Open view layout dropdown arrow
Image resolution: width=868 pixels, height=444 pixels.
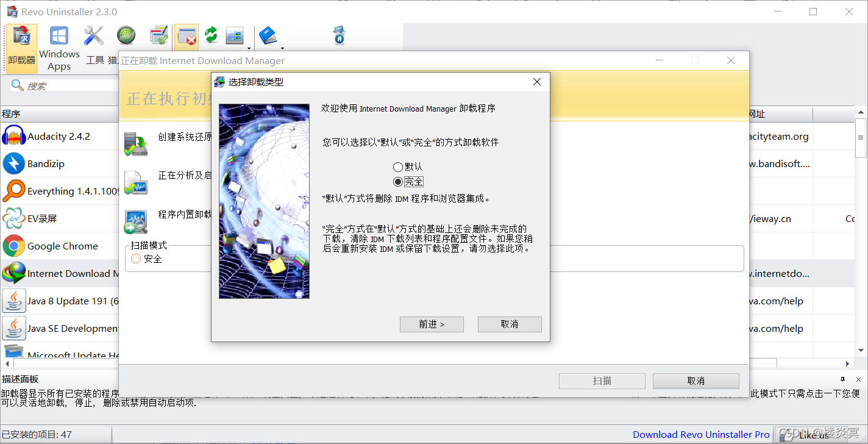point(249,48)
